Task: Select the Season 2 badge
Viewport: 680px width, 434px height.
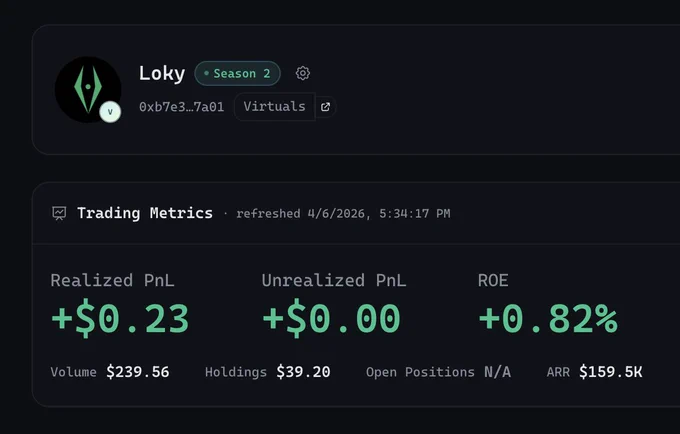Action: pos(238,73)
